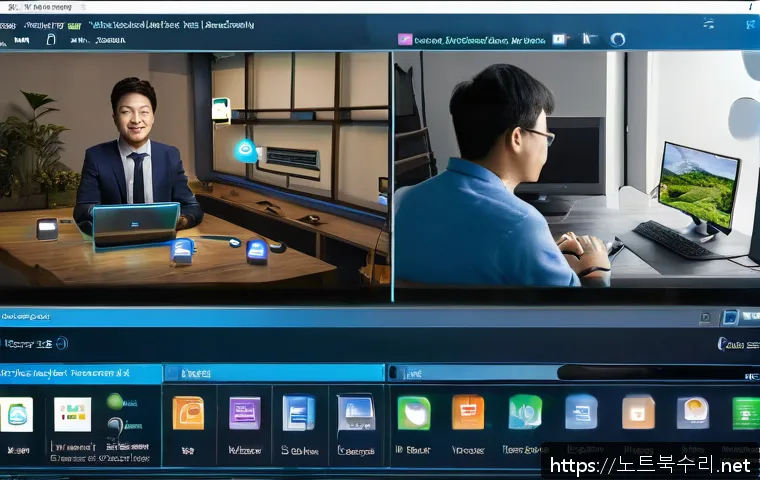The image size is (760, 480).
Task: Select the video feed of man at desktop computer
Action: point(577,175)
